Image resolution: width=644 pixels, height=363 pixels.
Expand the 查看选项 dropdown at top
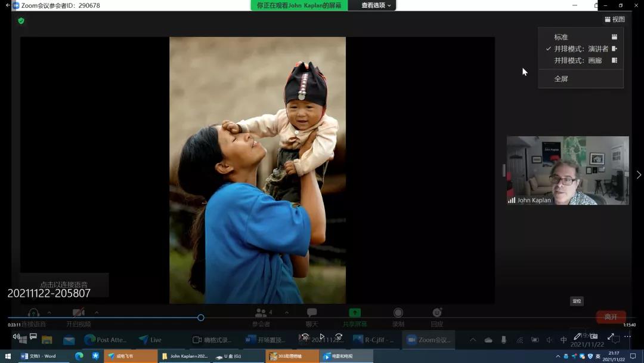pos(376,5)
